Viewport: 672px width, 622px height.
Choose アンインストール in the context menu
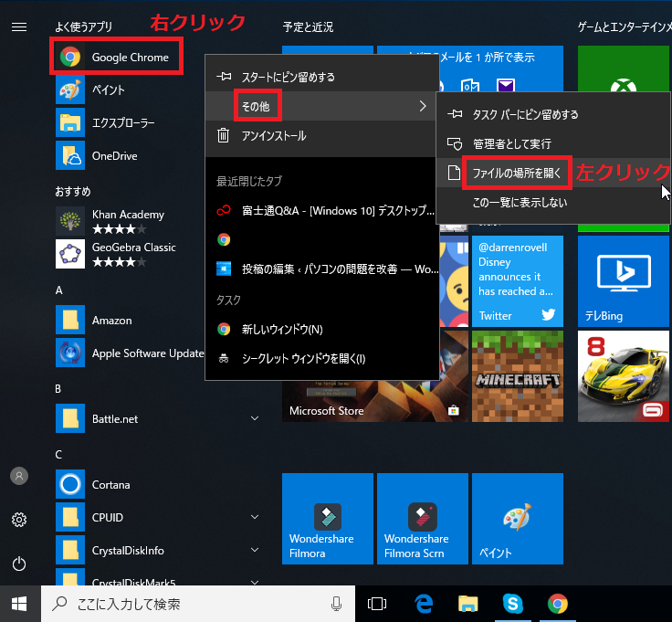322,136
